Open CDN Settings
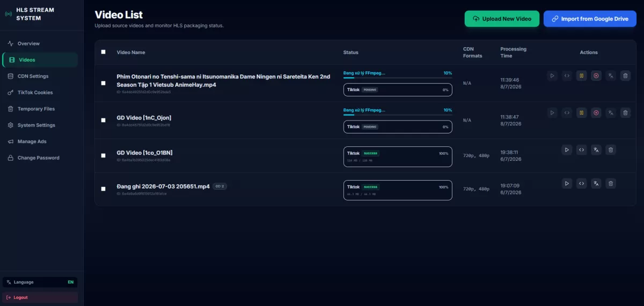The height and width of the screenshot is (306, 644). coord(40,76)
